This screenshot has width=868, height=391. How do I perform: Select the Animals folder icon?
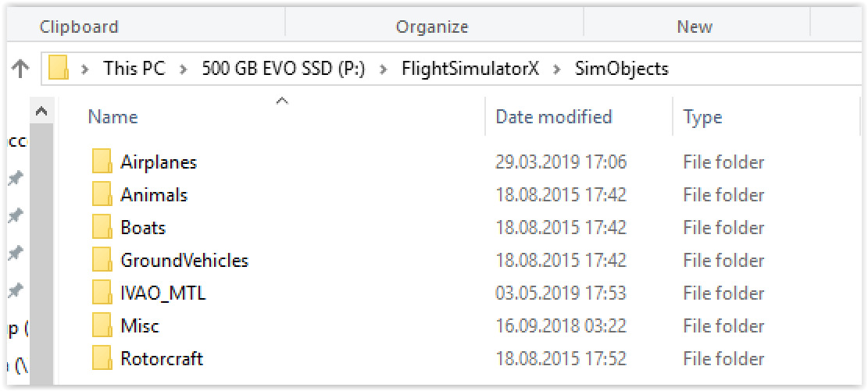(x=102, y=194)
